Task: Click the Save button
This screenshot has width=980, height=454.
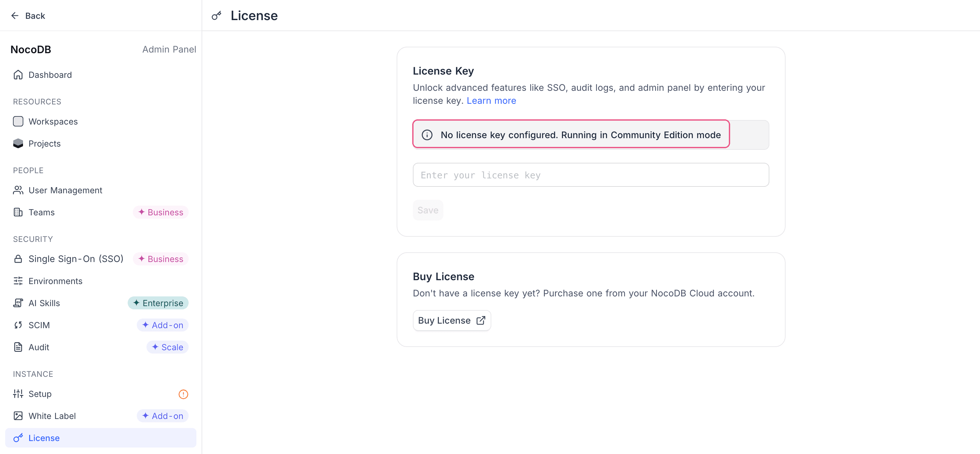Action: click(x=427, y=210)
